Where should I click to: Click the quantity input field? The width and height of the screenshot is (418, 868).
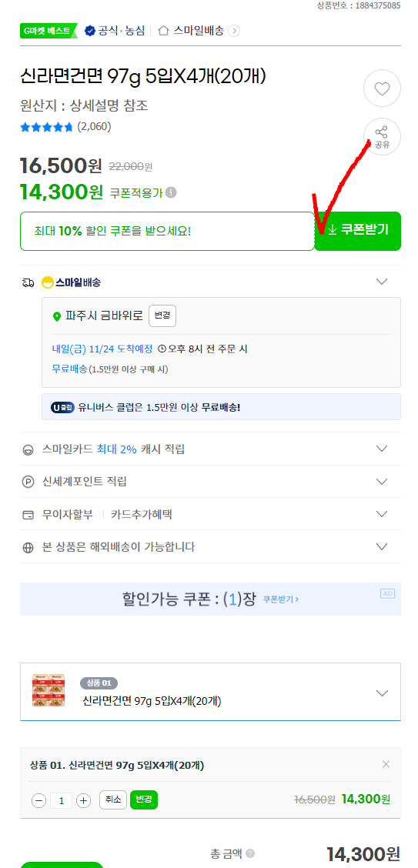tap(62, 800)
